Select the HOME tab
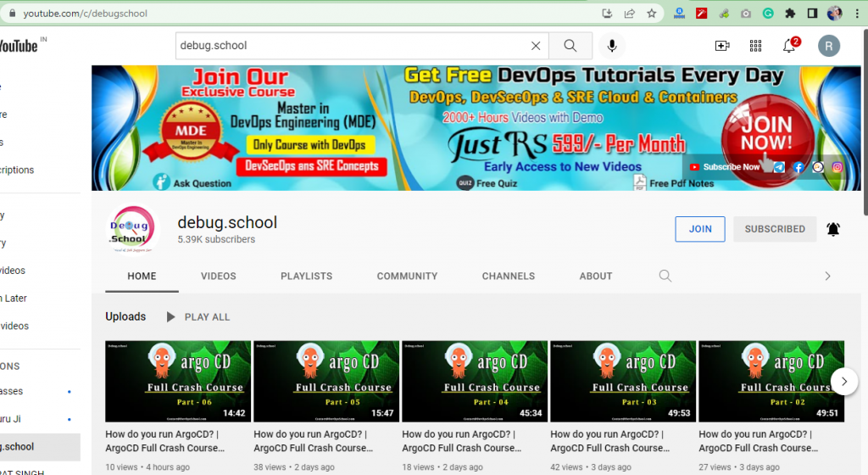Viewport: 868px width, 475px height. [142, 277]
